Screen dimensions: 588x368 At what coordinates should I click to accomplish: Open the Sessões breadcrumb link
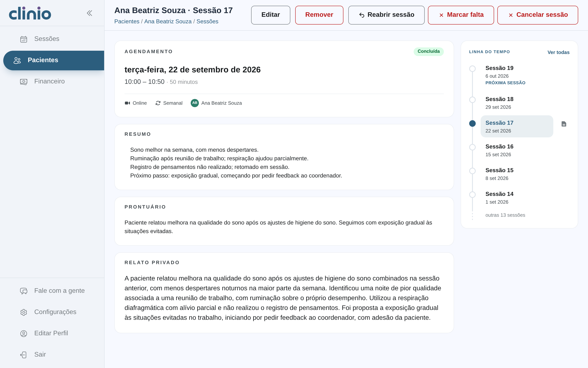coord(207,21)
